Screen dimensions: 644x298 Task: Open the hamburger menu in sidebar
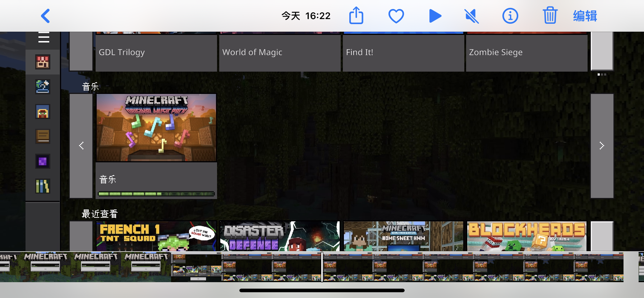[43, 37]
